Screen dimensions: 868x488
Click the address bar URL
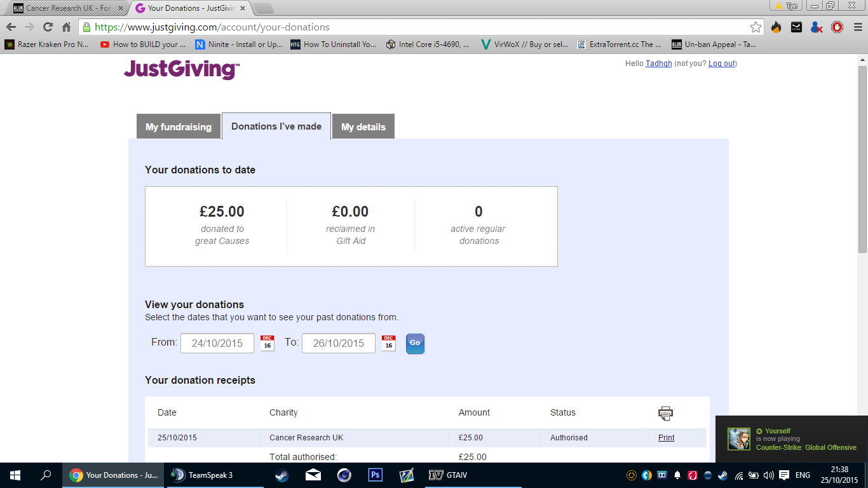[212, 27]
